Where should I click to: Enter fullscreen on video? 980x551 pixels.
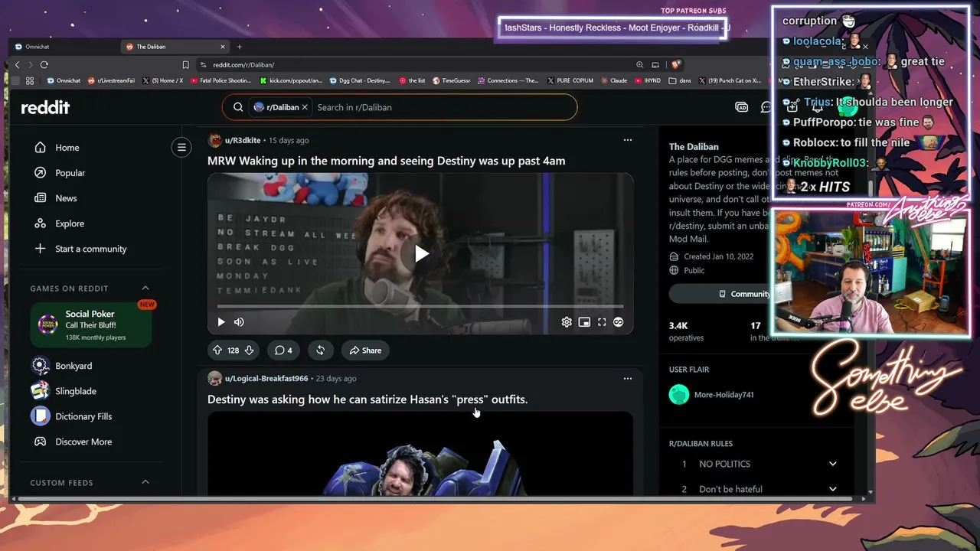pyautogui.click(x=602, y=322)
